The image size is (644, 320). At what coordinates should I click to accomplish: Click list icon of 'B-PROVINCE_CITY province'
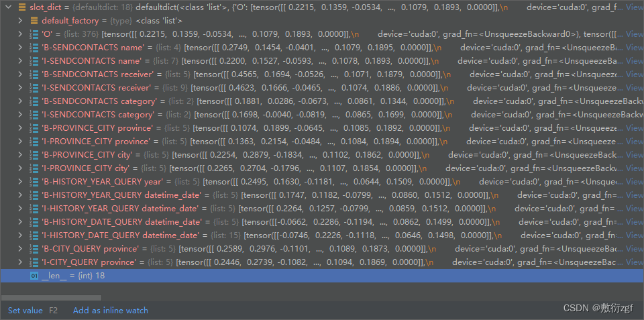point(34,127)
